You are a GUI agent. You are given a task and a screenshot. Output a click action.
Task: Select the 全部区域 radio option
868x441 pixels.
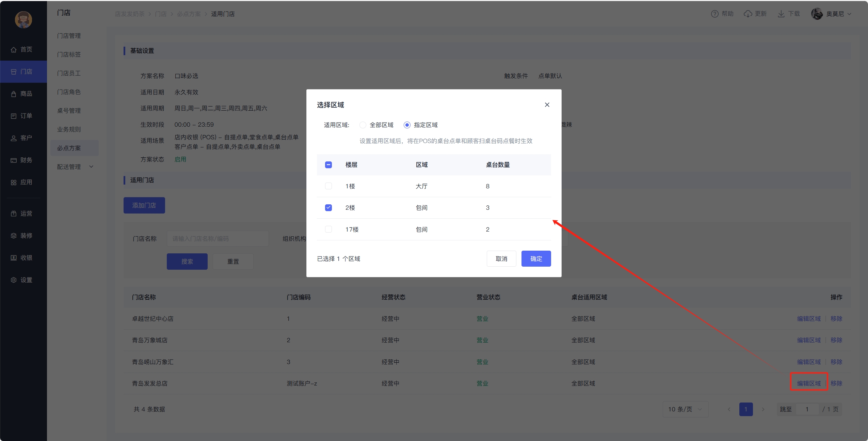363,125
